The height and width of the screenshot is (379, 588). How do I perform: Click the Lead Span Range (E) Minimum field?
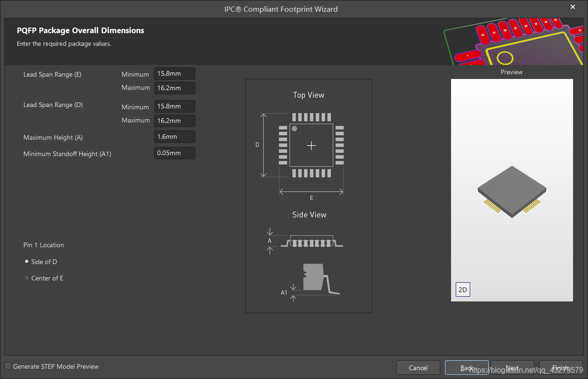[175, 74]
